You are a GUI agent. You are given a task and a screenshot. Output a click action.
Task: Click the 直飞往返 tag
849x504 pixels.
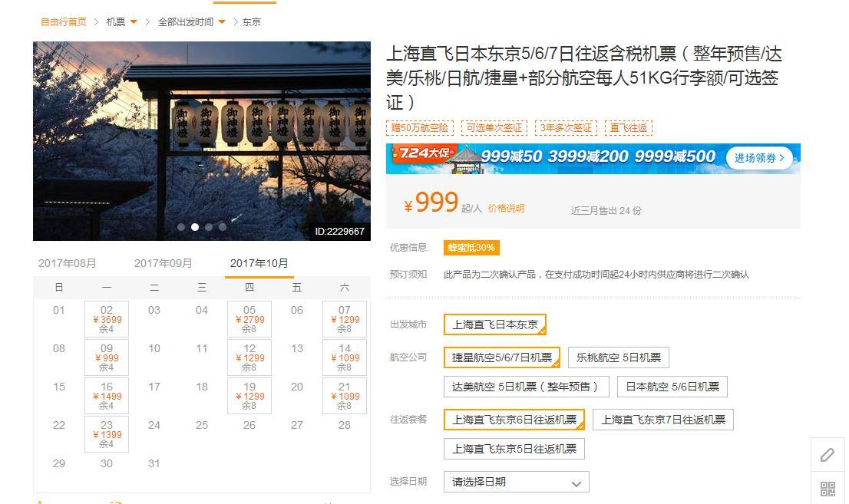pos(629,128)
